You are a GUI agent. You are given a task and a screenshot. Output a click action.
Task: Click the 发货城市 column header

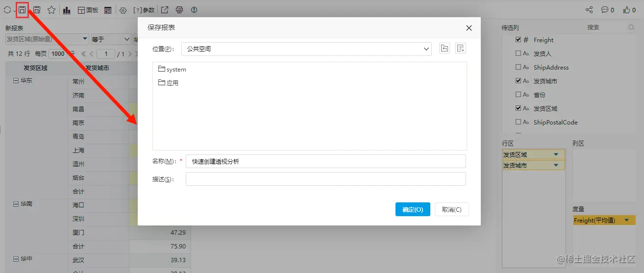pyautogui.click(x=98, y=68)
